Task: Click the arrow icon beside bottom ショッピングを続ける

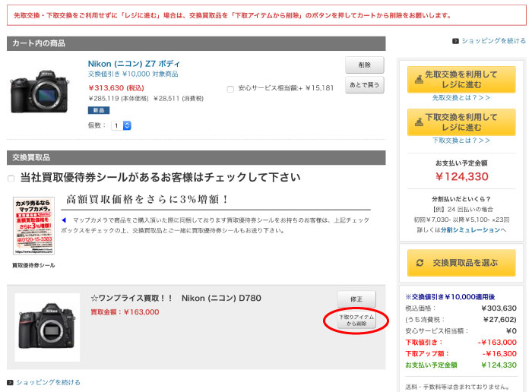Action: 10,382
